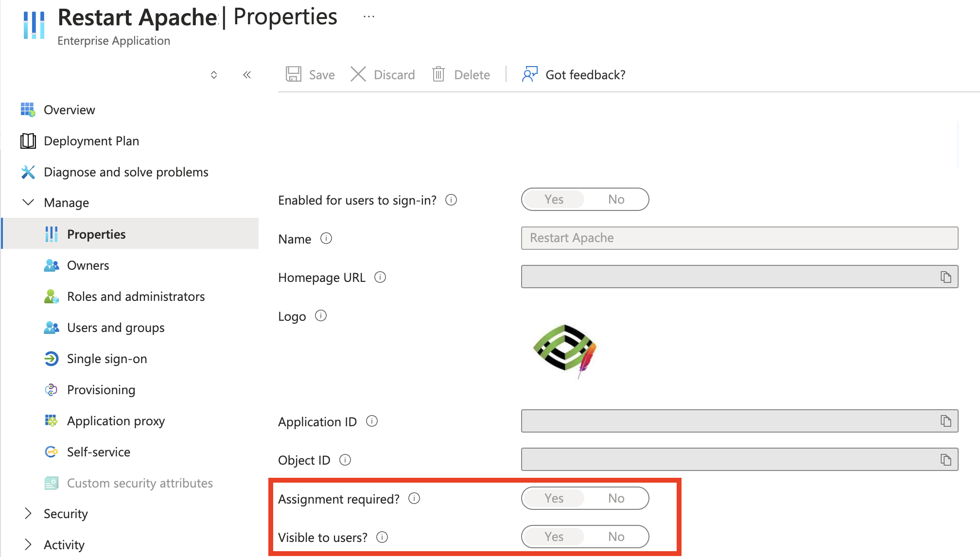Open the more options ellipsis

point(369,17)
